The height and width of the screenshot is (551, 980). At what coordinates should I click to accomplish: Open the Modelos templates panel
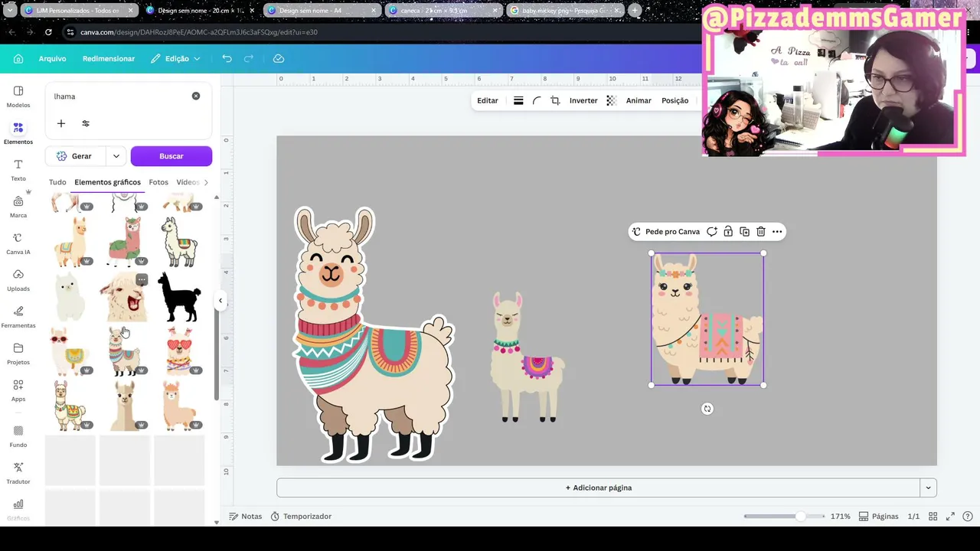coord(18,96)
